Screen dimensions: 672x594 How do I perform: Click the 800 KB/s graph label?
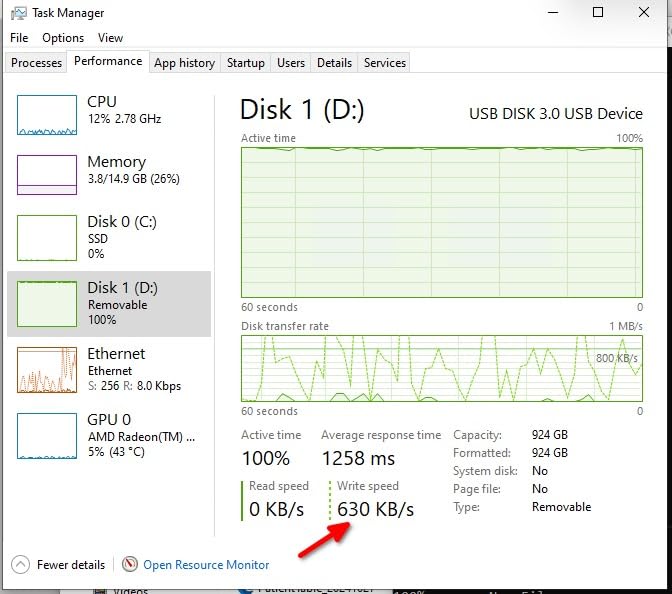click(617, 358)
